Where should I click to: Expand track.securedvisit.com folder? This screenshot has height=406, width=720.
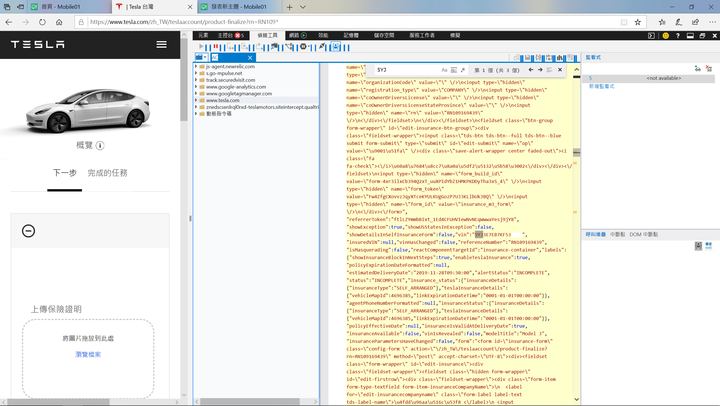tap(197, 80)
